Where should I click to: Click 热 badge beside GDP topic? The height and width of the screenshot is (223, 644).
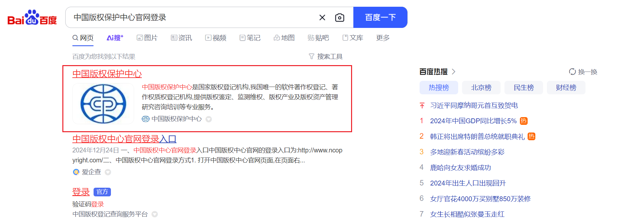click(x=524, y=121)
